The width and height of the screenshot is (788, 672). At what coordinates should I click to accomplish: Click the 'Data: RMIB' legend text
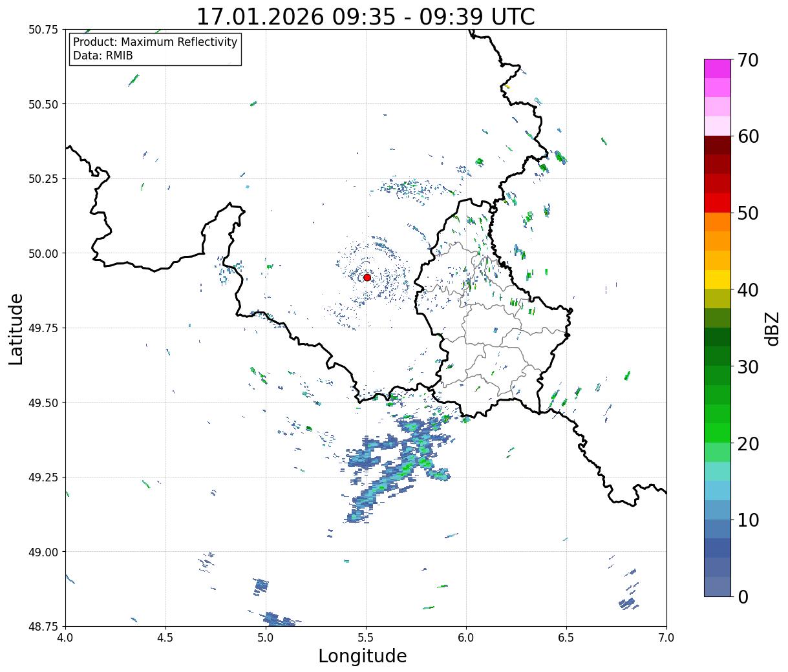click(x=103, y=56)
